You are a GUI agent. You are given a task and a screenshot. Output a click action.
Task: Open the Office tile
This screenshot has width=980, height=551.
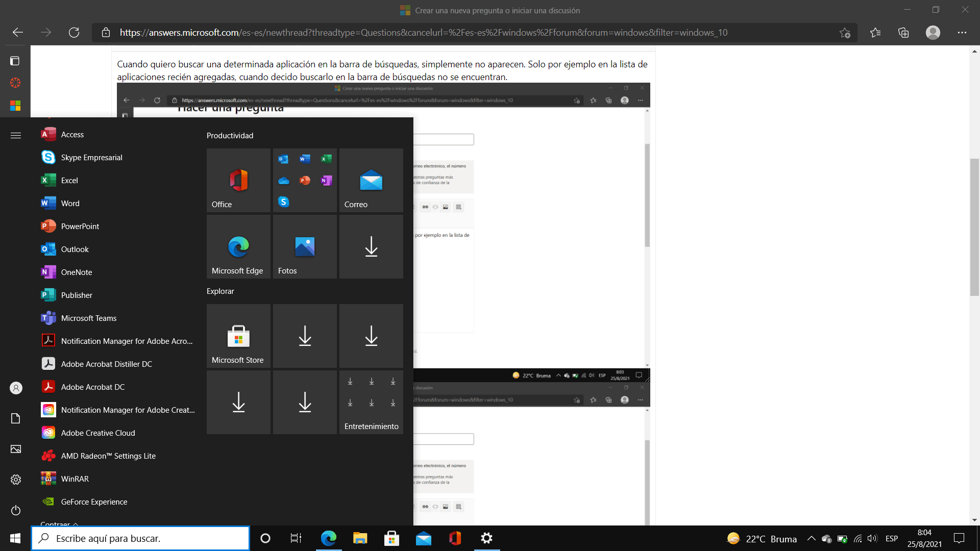point(238,181)
